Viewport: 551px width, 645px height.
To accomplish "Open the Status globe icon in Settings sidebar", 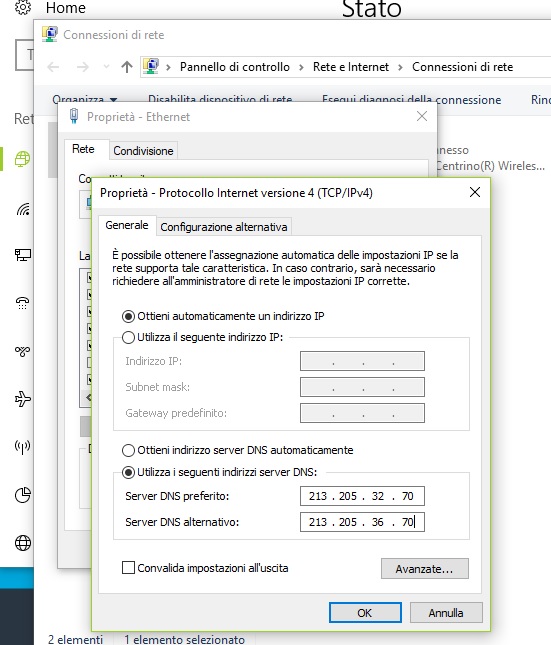I will point(23,158).
